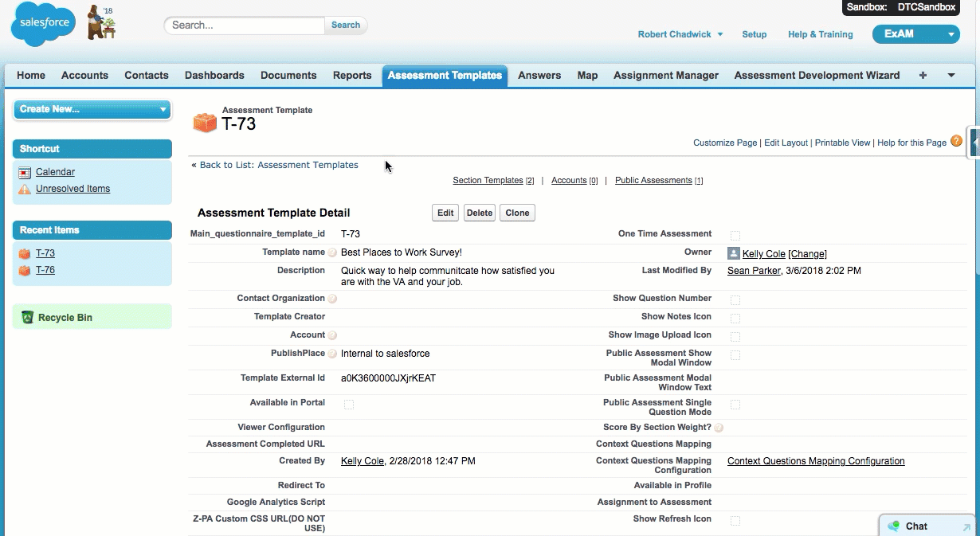The width and height of the screenshot is (980, 536).
Task: Open Context Questions Mapping Configuration link
Action: pyautogui.click(x=816, y=461)
